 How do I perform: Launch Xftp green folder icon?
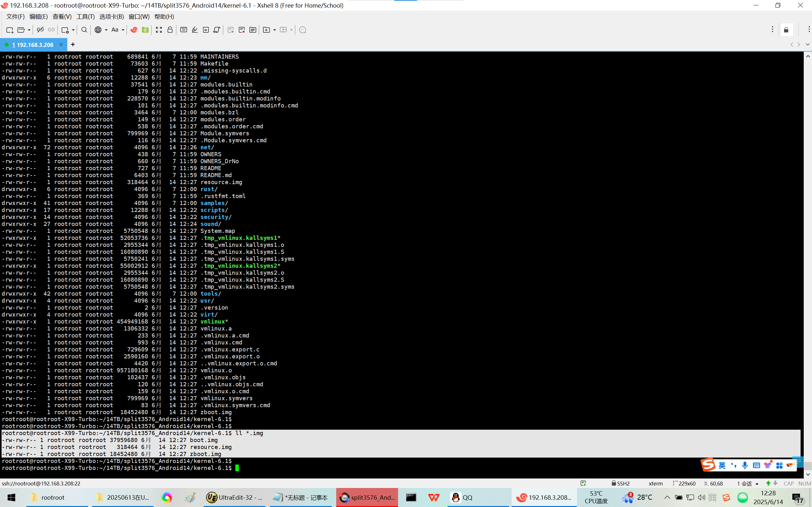click(145, 30)
